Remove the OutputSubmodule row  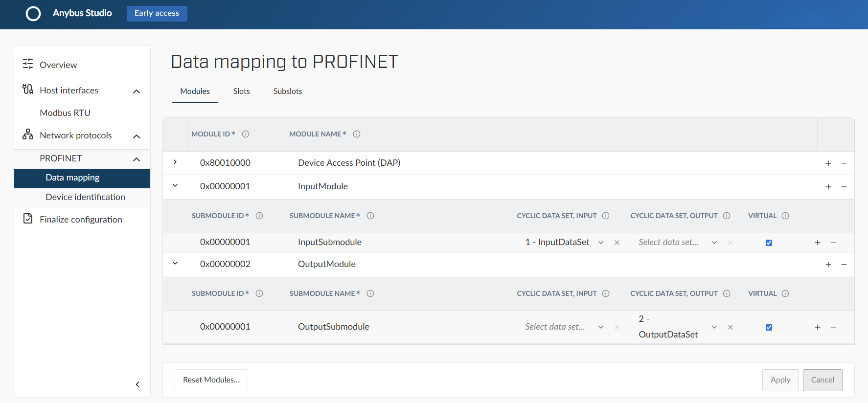coord(833,327)
